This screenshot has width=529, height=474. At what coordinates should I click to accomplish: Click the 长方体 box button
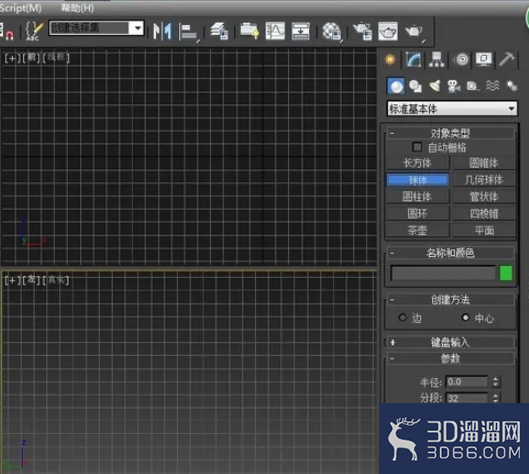pos(418,163)
